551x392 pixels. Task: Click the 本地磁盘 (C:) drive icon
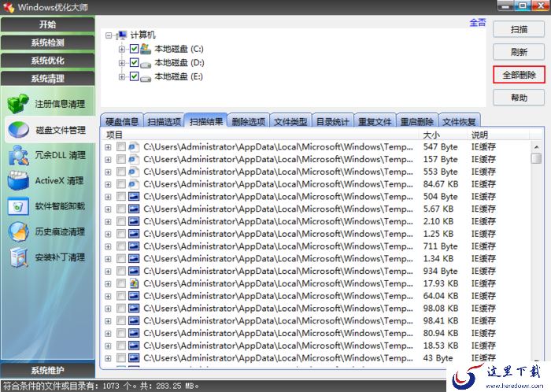146,49
